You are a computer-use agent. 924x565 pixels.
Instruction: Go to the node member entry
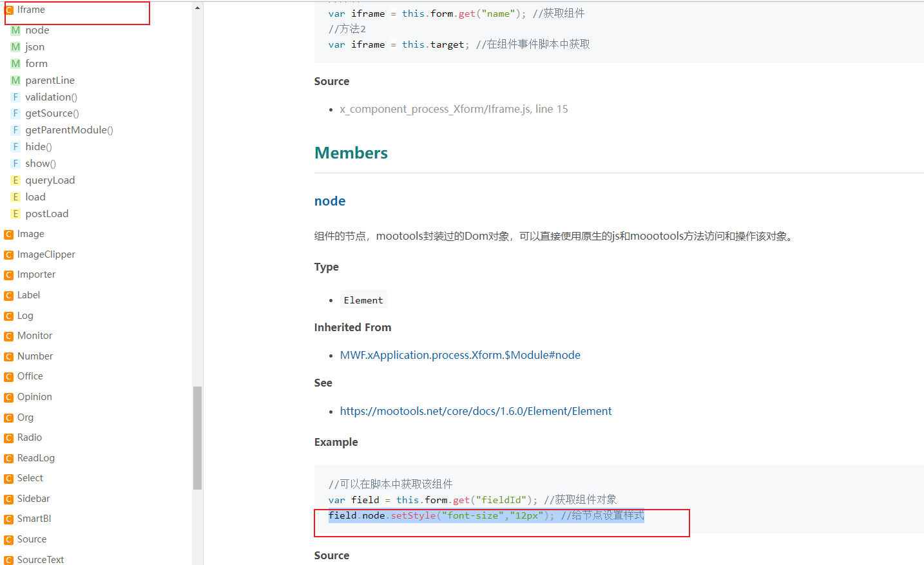tap(37, 30)
